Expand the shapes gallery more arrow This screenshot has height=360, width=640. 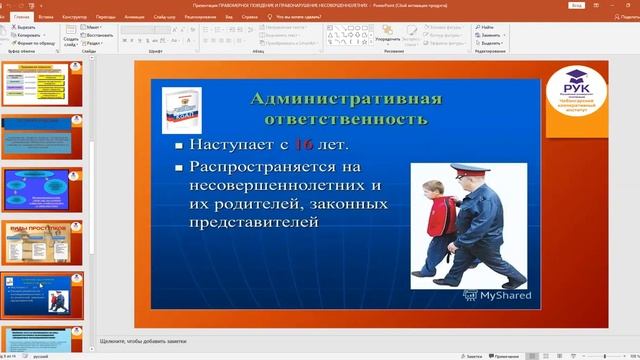(371, 42)
